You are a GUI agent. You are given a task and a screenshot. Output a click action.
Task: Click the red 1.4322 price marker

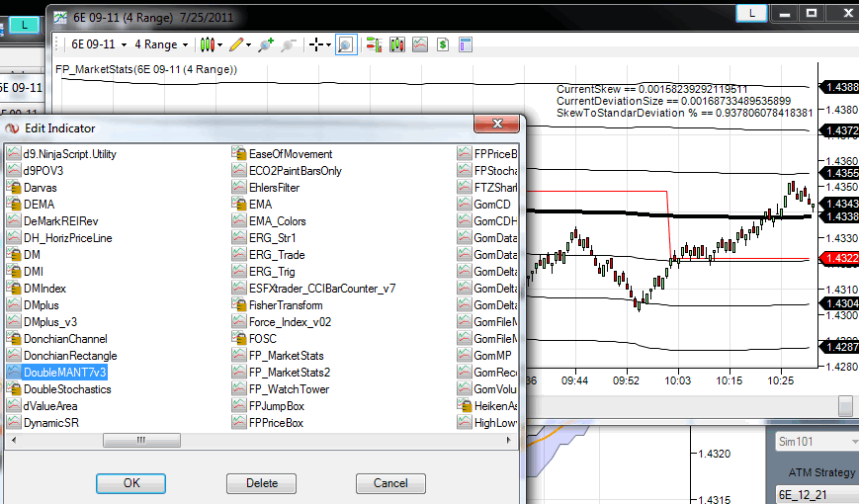(839, 258)
